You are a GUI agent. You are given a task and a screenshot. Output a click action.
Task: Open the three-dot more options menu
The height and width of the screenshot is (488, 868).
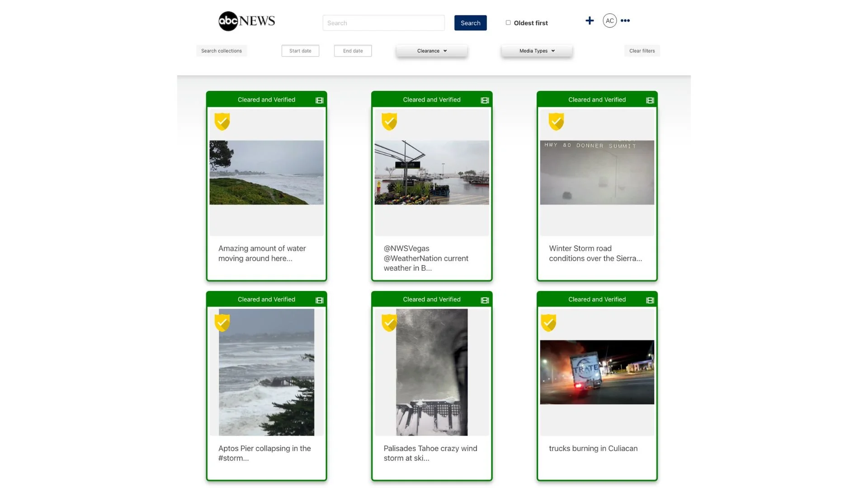click(x=625, y=21)
